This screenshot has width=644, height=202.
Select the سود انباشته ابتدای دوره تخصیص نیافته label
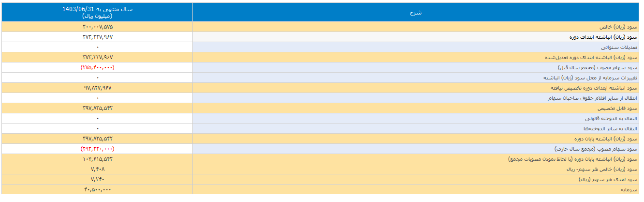pyautogui.click(x=593, y=88)
